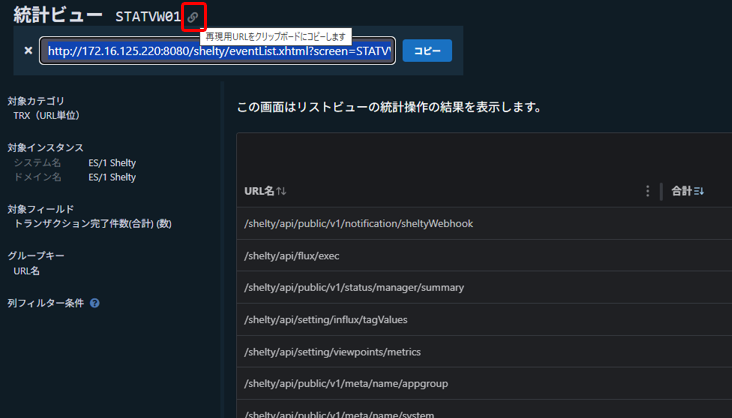Select the status/manager/summary row
This screenshot has height=418, width=732.
pyautogui.click(x=354, y=288)
